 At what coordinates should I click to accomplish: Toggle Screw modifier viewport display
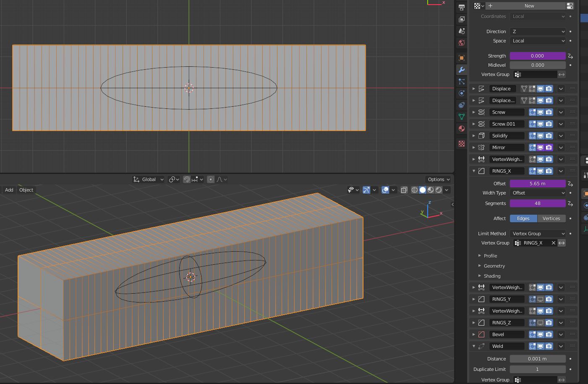(x=541, y=112)
